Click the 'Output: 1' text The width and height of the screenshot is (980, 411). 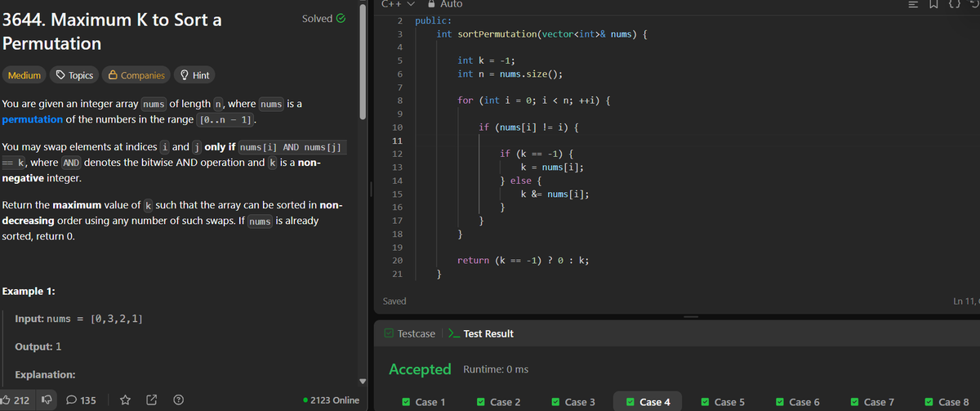click(40, 346)
